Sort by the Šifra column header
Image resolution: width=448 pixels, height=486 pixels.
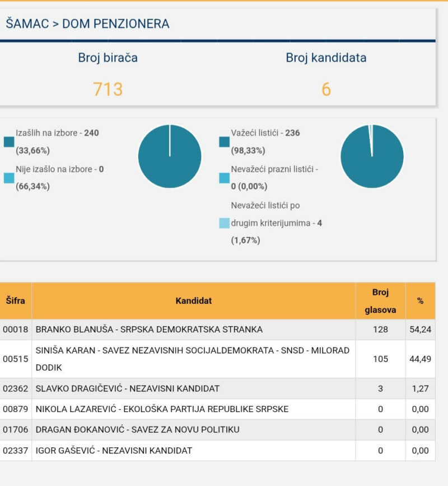tap(16, 300)
